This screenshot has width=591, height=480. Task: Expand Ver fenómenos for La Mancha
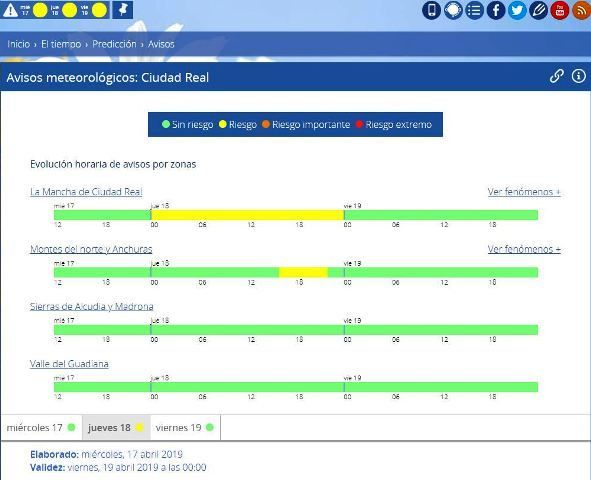(524, 192)
